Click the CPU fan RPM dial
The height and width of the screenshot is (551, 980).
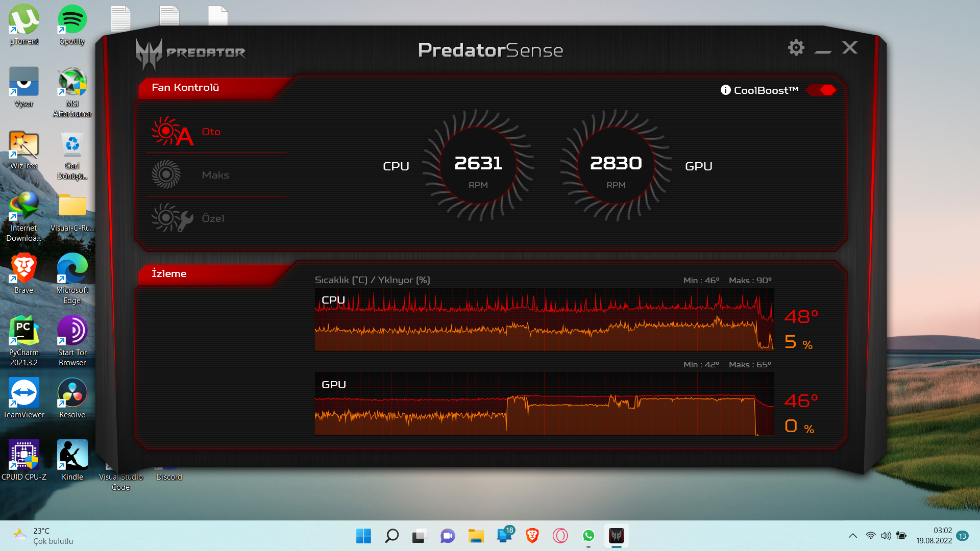[x=478, y=166]
